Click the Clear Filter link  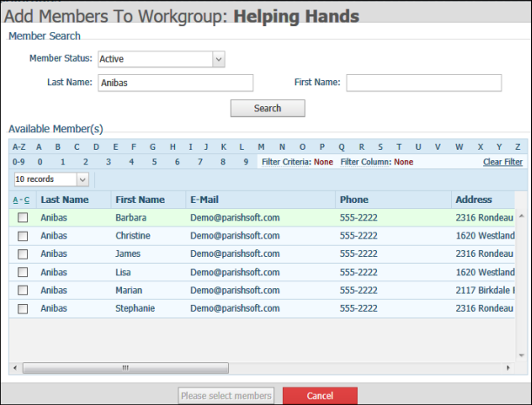pyautogui.click(x=502, y=162)
